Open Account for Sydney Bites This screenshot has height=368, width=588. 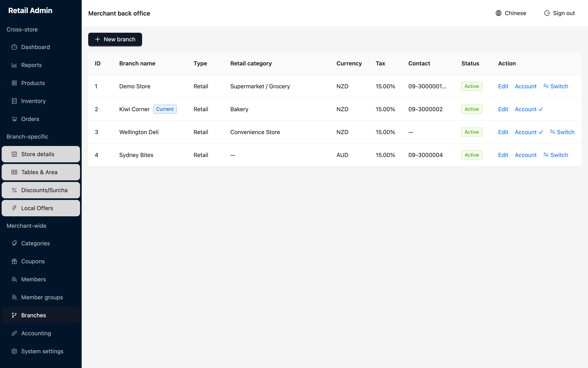tap(526, 155)
